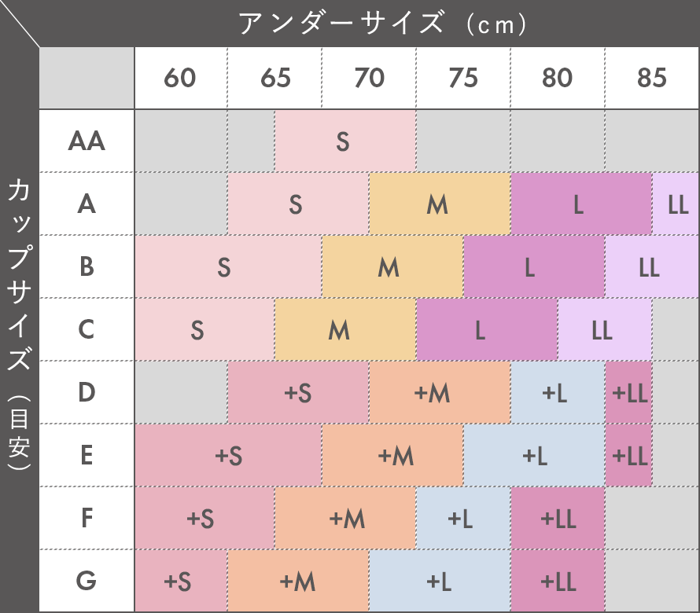
Task: Select the +LL cell in the G row
Action: (558, 582)
